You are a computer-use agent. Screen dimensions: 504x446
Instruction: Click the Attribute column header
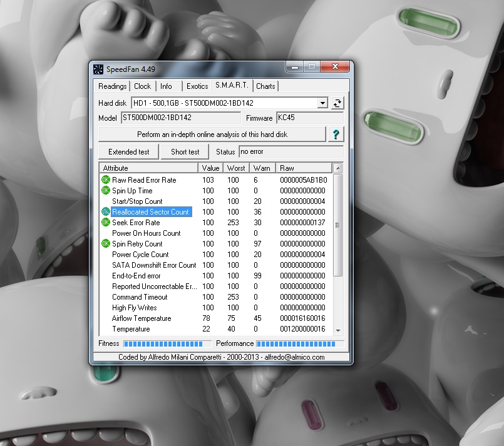(x=149, y=168)
